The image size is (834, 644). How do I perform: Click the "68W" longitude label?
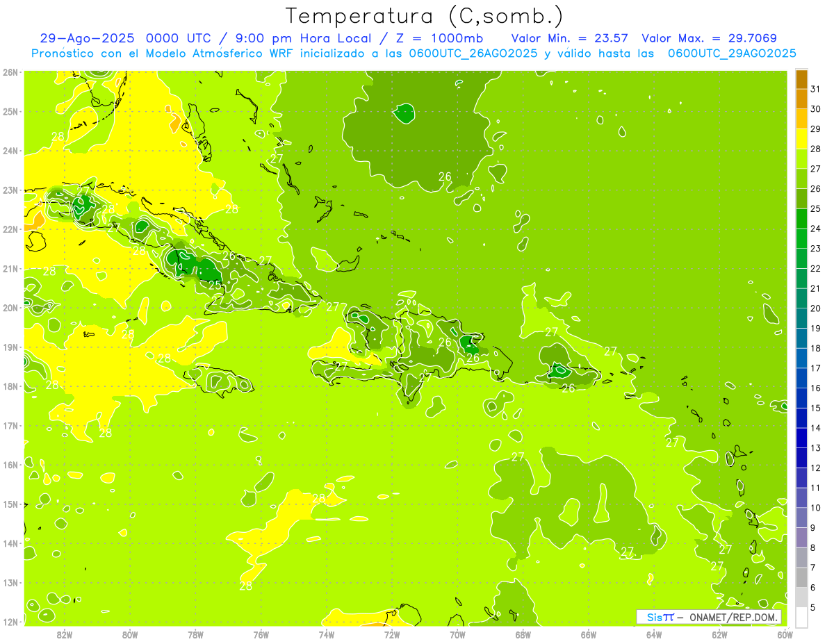pos(523,634)
